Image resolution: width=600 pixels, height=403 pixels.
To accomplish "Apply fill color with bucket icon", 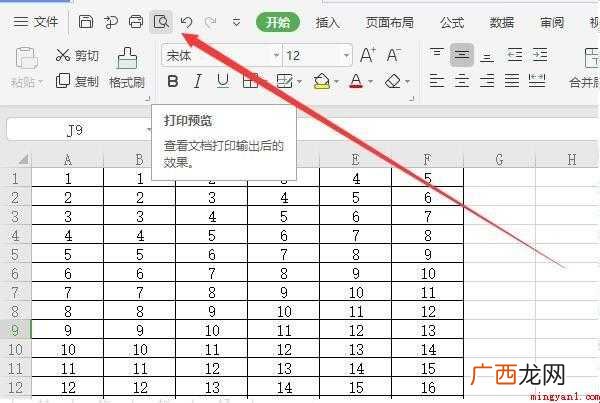I will pos(321,81).
